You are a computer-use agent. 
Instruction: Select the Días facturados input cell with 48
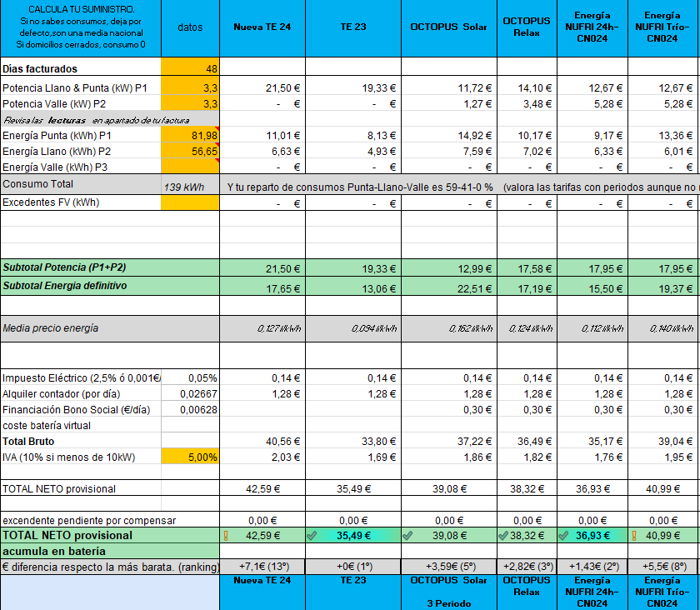(x=190, y=67)
